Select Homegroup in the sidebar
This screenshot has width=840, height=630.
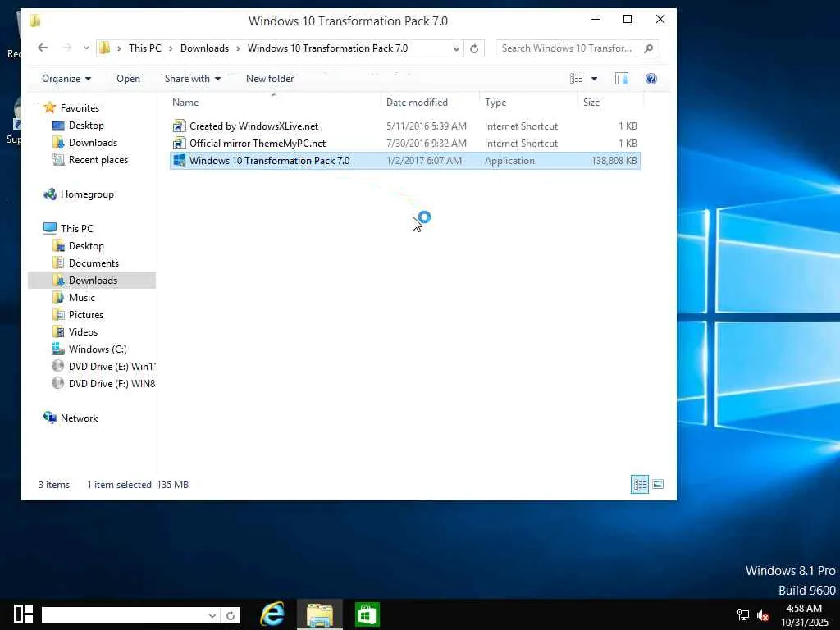[87, 194]
